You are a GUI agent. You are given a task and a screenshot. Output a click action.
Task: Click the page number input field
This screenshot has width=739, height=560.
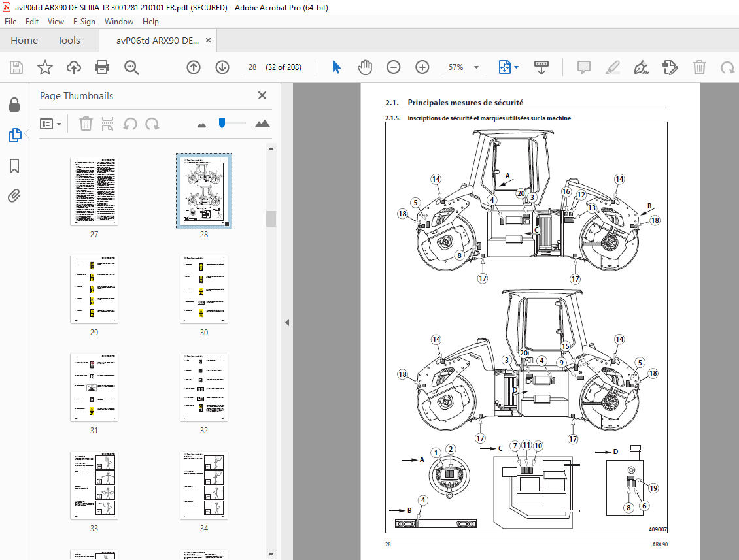click(252, 67)
